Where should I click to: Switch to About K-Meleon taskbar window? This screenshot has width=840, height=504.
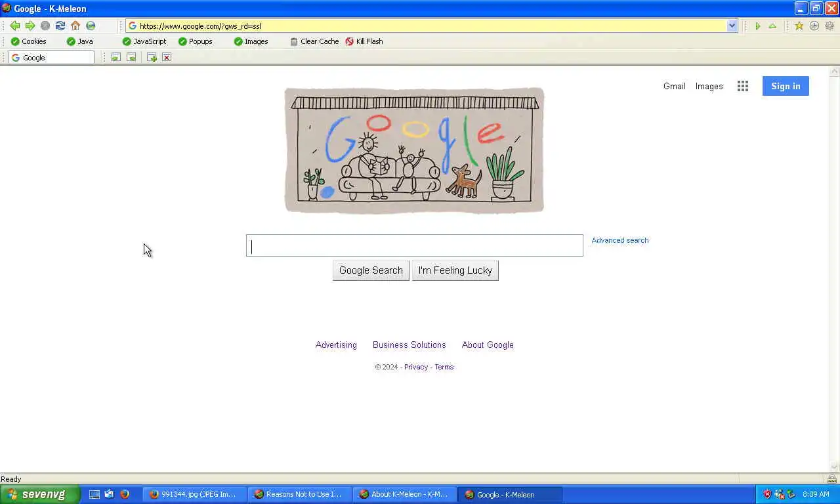pos(404,494)
